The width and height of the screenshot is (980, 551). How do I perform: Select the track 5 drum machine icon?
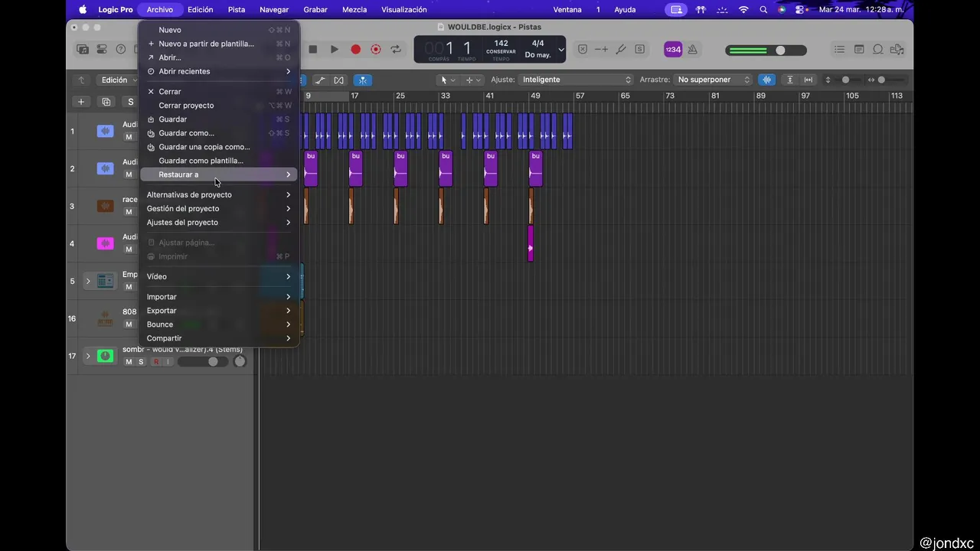click(106, 281)
